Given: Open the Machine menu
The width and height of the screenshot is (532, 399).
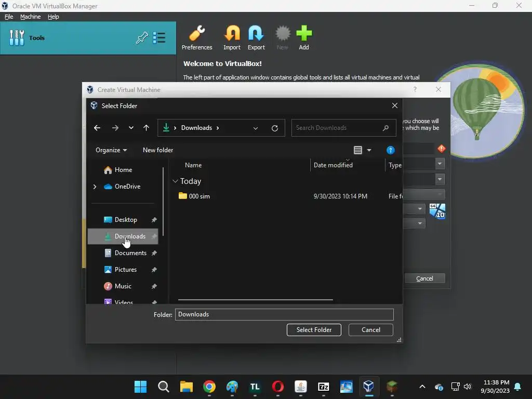Looking at the screenshot, I should (30, 17).
